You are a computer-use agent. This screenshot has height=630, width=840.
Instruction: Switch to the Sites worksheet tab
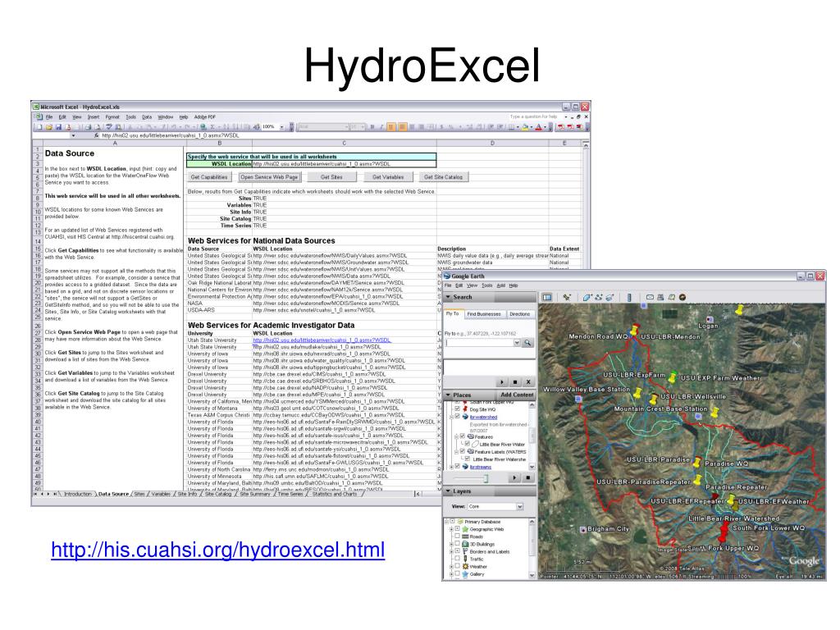pos(139,494)
